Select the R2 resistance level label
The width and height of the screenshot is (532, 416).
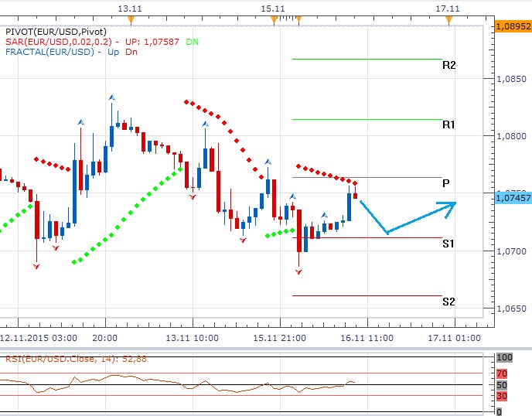click(x=448, y=66)
